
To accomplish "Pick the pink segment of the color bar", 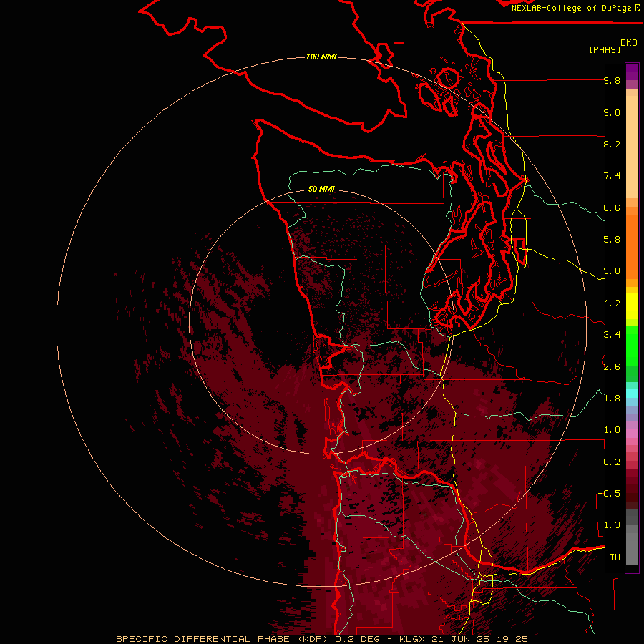I will coord(632,434).
